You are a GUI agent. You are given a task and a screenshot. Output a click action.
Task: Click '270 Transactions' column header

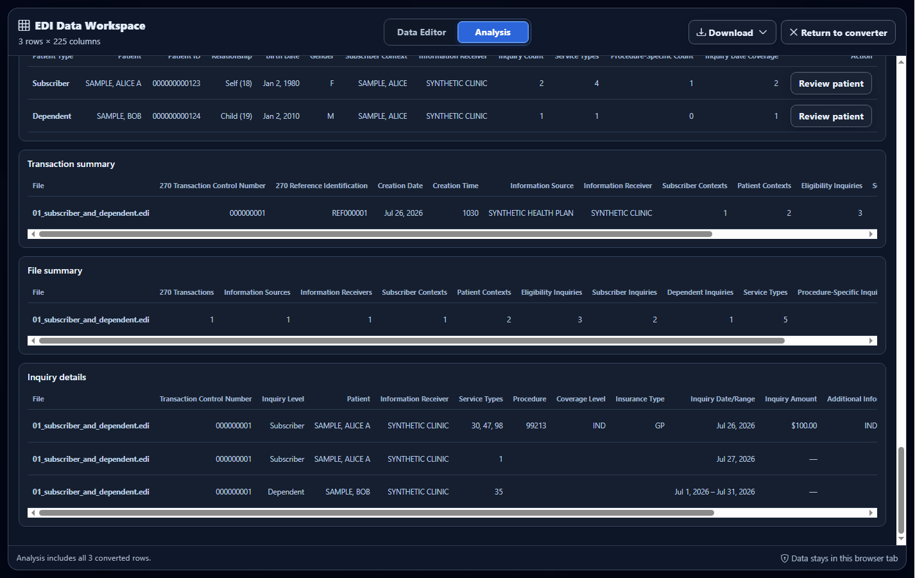click(x=187, y=292)
